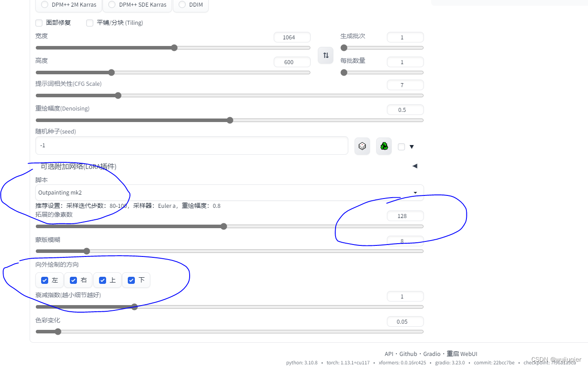
Task: Click the 每批数量 number field
Action: pos(405,62)
